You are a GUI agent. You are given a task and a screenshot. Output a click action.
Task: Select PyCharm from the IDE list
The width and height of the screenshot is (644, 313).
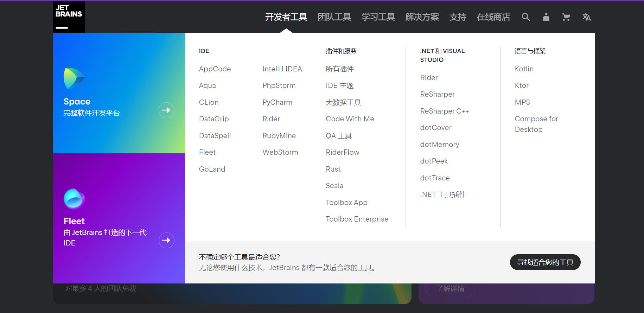tap(277, 102)
